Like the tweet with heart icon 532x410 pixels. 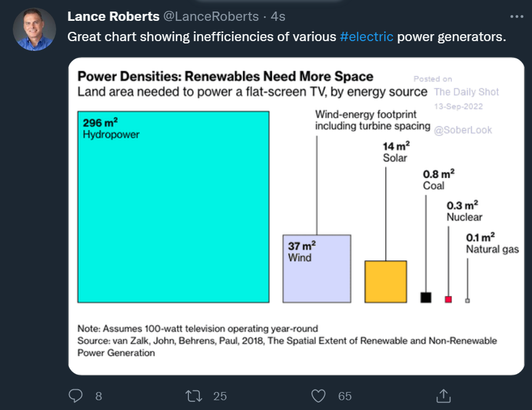pos(318,396)
